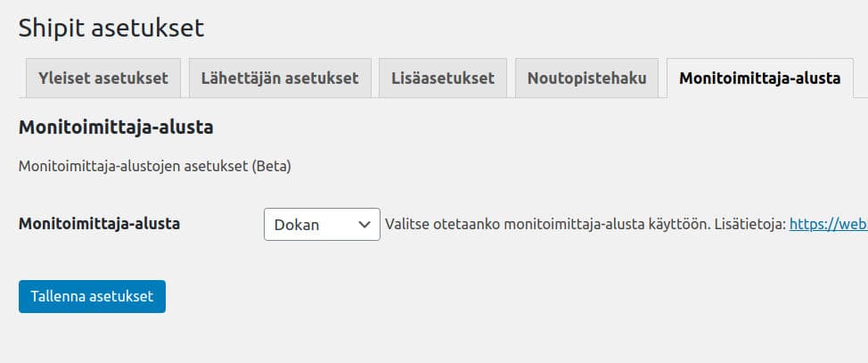Click the dropdown chevron arrow beside Dokan
The image size is (868, 363).
(364, 225)
